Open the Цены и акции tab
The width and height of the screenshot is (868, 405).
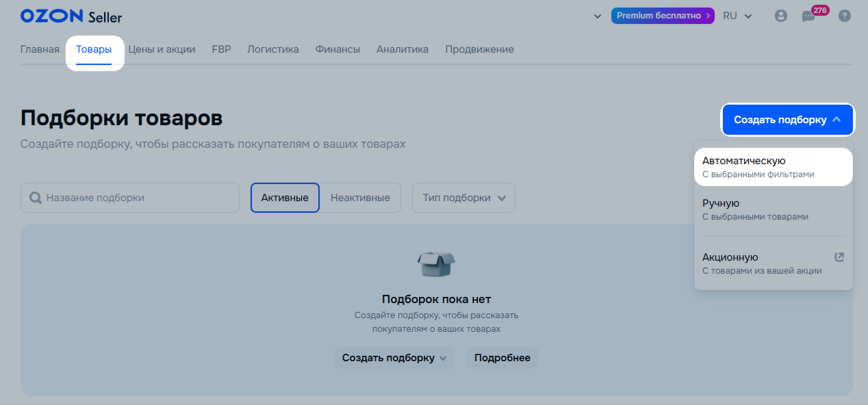pyautogui.click(x=162, y=49)
